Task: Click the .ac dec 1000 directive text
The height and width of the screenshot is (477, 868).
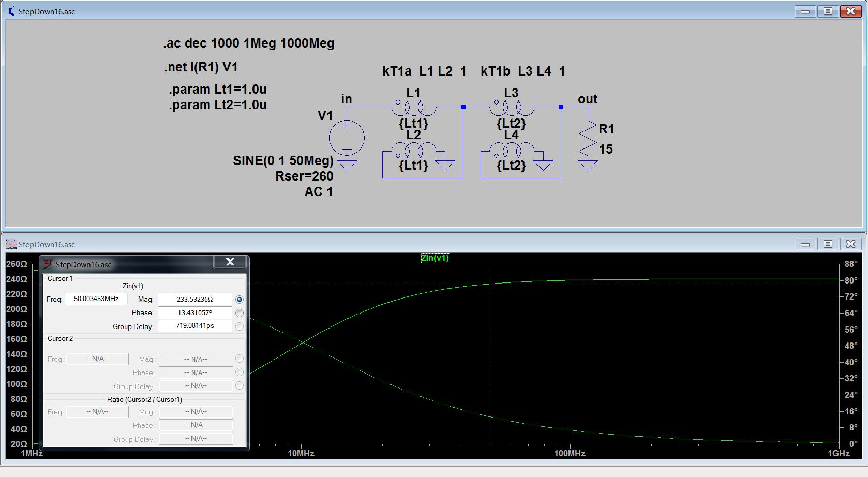Action: coord(249,43)
